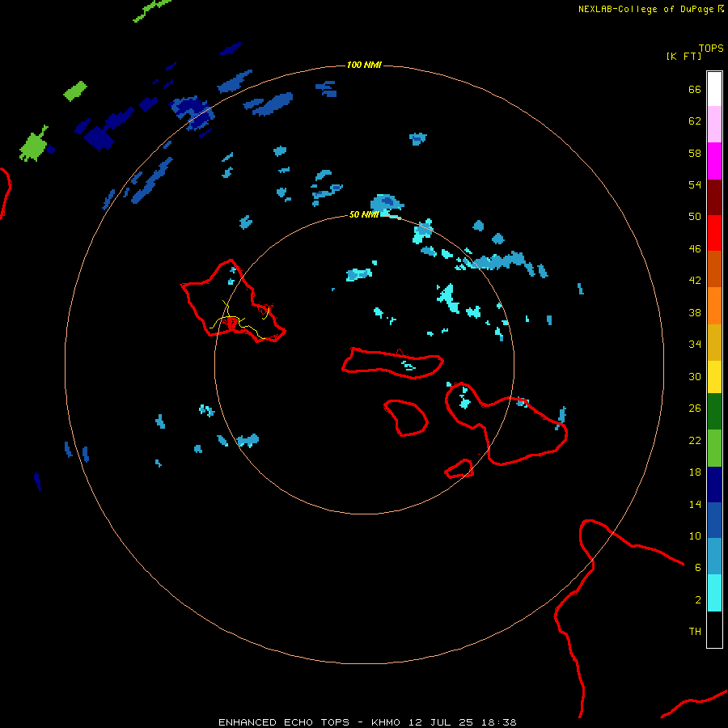Click the light pink legend swatch

point(714,125)
